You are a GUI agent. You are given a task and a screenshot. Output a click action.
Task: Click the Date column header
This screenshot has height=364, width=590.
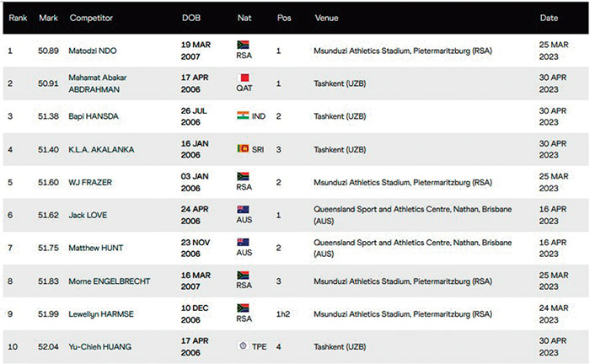pos(548,17)
